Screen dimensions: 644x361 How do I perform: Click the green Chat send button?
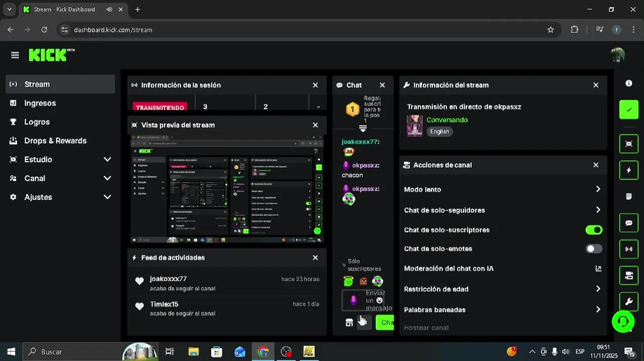385,322
